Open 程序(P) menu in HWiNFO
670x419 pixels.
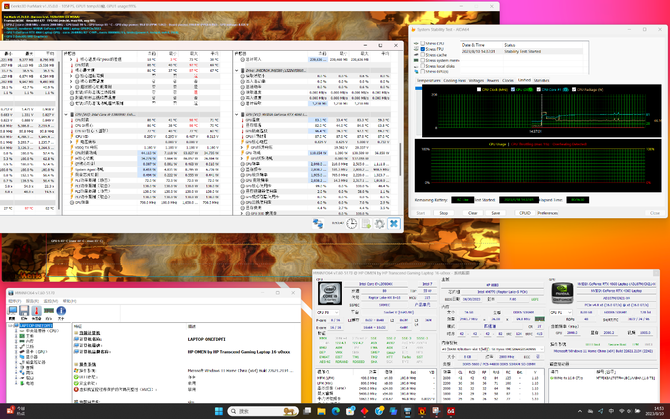[x=14, y=301]
